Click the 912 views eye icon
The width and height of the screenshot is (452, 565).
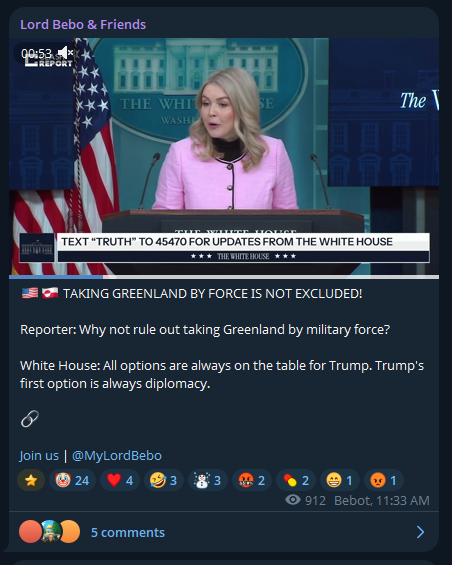click(293, 500)
